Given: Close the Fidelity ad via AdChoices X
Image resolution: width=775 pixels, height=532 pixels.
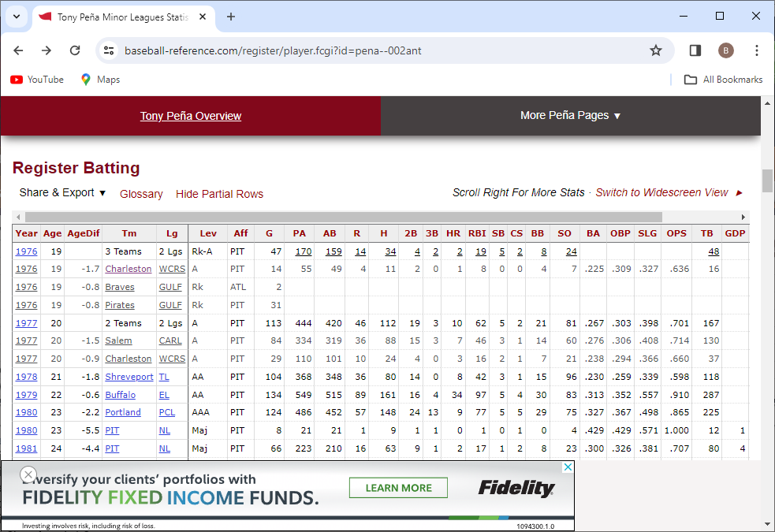Looking at the screenshot, I should tap(568, 467).
